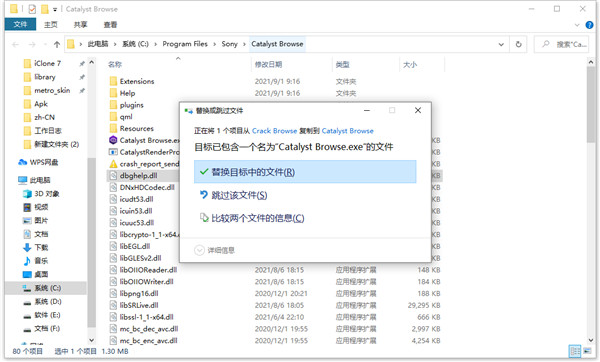The image size is (600, 362).
Task: Open the 查看 ribbon tab
Action: pyautogui.click(x=110, y=24)
